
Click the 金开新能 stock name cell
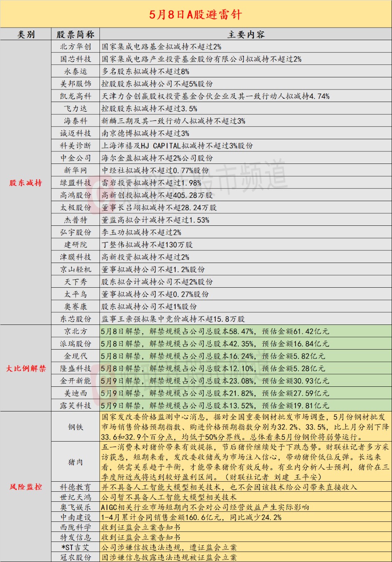[x=76, y=381]
